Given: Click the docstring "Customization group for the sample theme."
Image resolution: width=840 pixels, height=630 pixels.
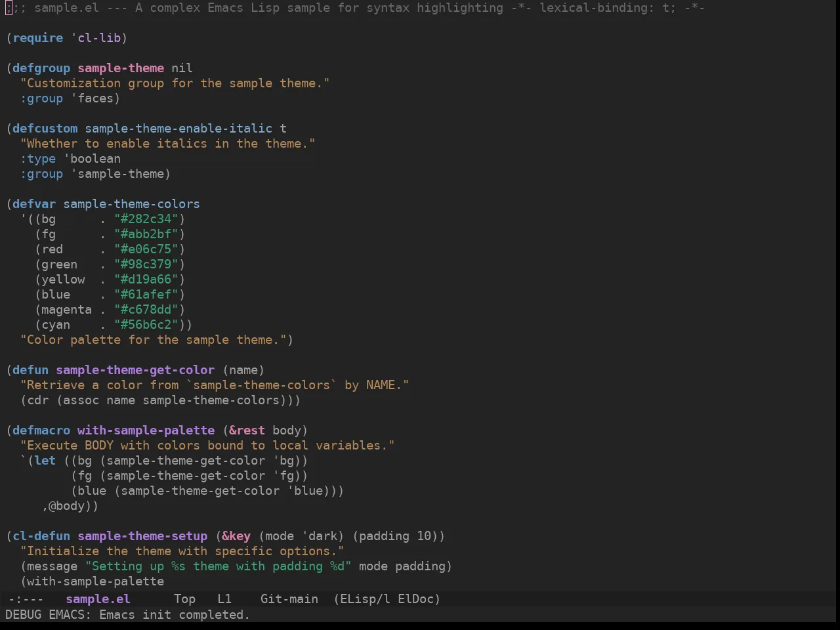Looking at the screenshot, I should click(175, 83).
